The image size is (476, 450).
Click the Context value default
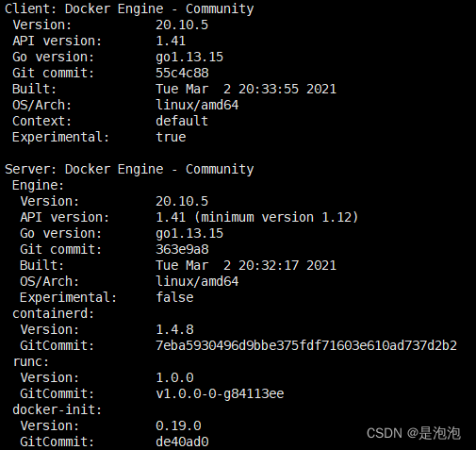click(182, 121)
